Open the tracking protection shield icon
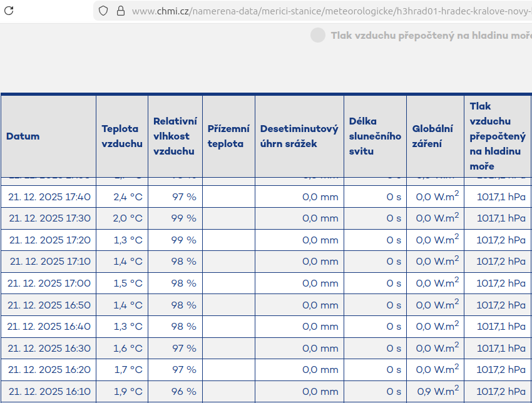Image resolution: width=532 pixels, height=403 pixels. (x=104, y=11)
